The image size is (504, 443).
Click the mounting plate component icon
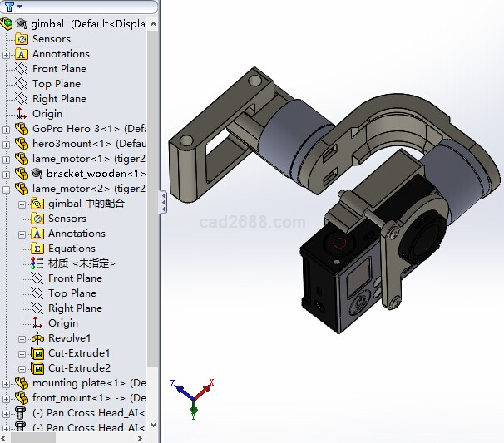click(22, 383)
